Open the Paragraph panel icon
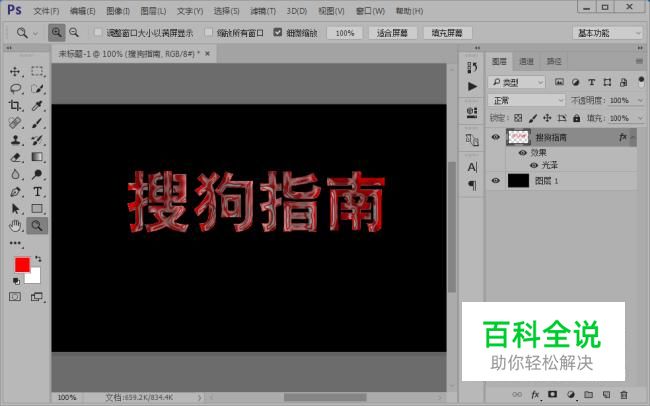 pos(472,185)
